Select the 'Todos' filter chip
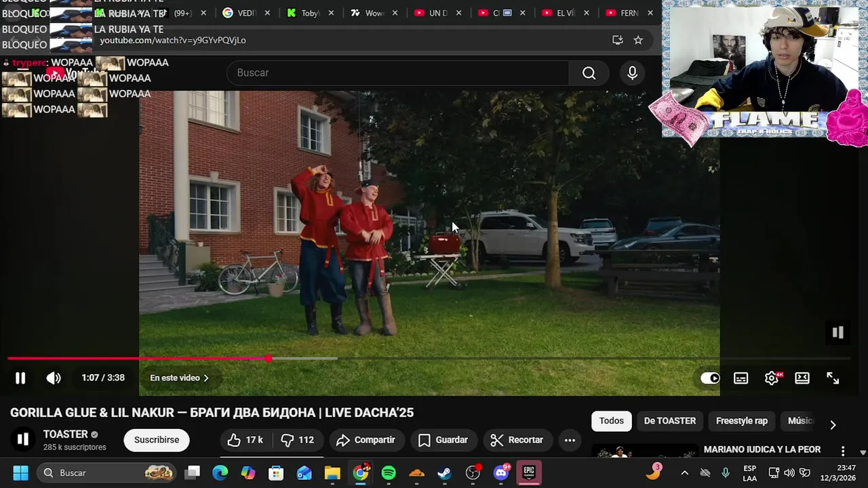The image size is (868, 488). 611,421
